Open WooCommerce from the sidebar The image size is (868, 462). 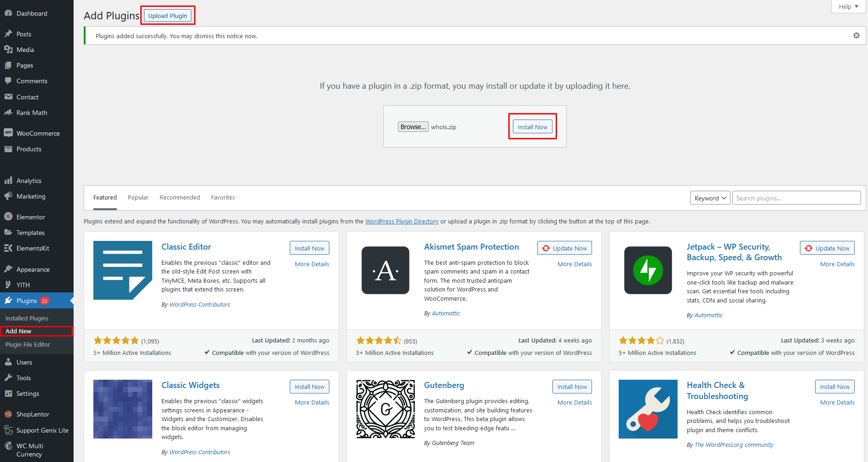point(9,133)
